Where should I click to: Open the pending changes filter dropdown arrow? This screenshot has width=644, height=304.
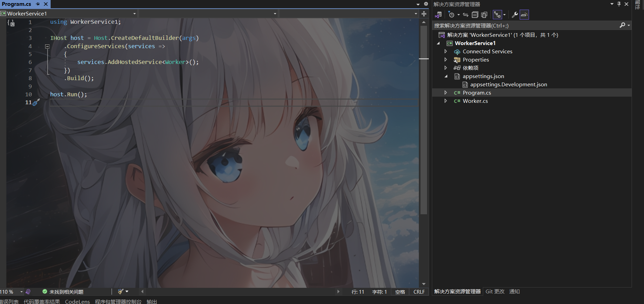458,15
